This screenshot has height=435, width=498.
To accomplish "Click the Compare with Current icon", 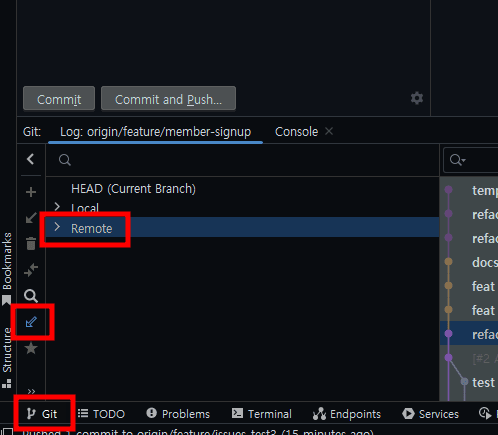I will click(x=31, y=270).
